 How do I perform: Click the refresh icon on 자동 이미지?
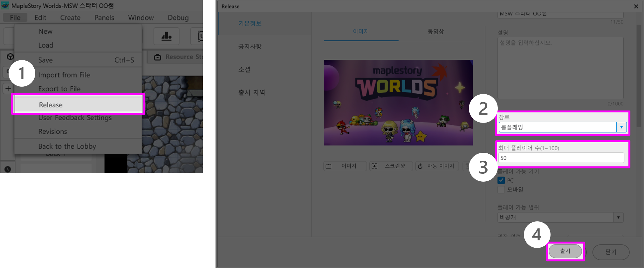pyautogui.click(x=420, y=166)
